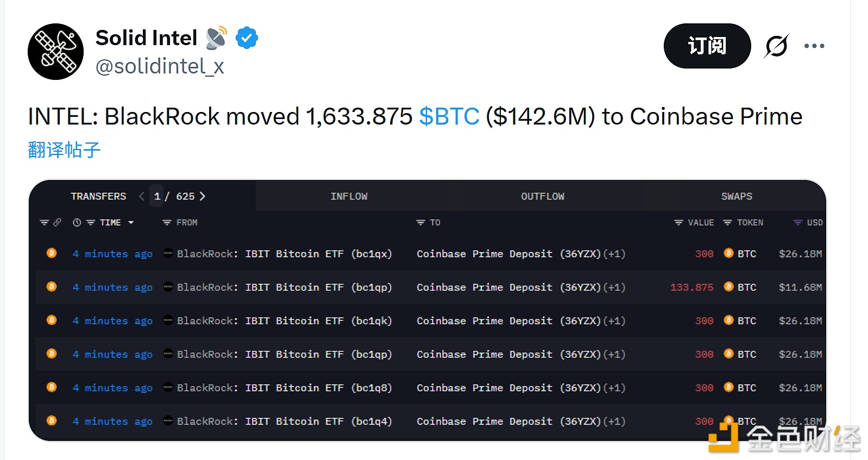
Task: Expand the TIME sort dropdown arrow
Action: click(x=130, y=222)
